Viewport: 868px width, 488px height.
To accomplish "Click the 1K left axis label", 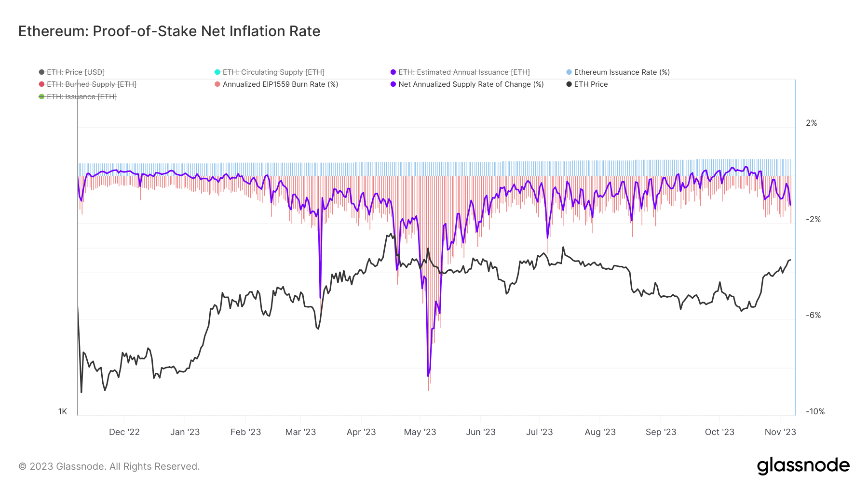I will 63,411.
